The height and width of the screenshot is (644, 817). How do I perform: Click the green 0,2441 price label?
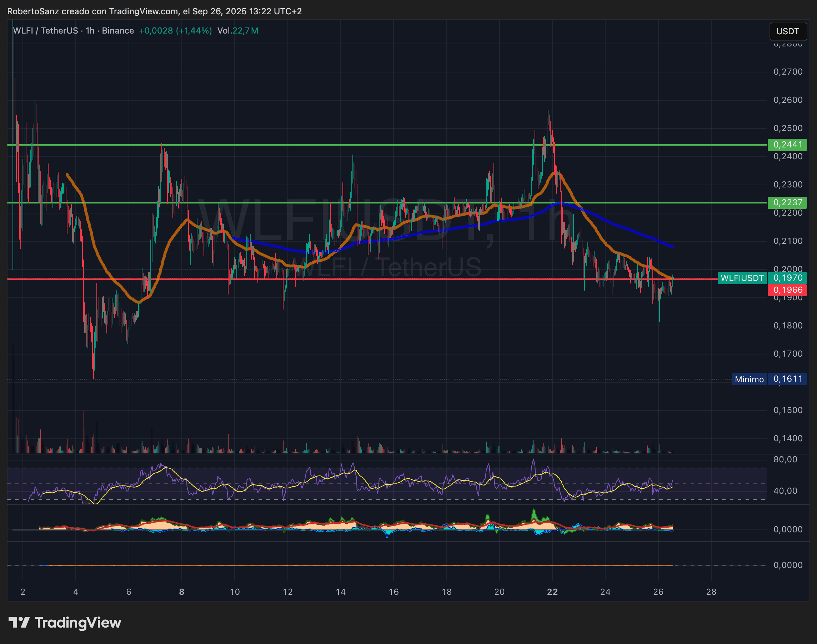(787, 145)
